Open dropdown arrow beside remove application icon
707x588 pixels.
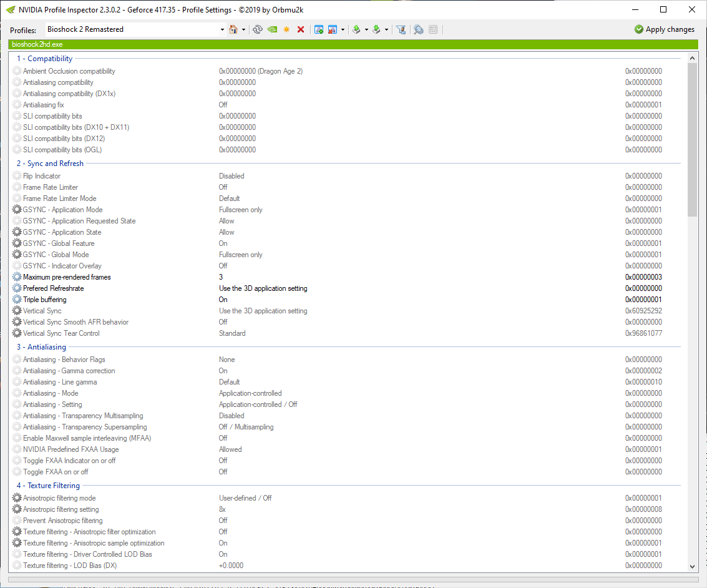point(343,30)
